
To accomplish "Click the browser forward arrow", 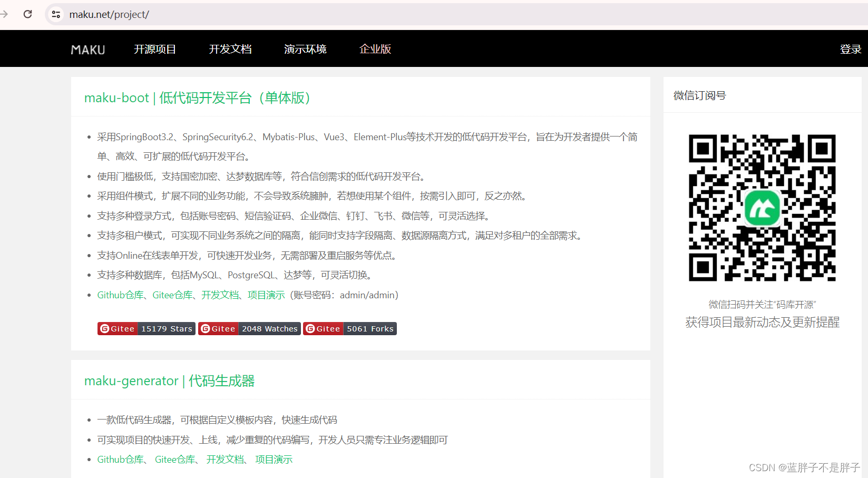I will pyautogui.click(x=4, y=14).
